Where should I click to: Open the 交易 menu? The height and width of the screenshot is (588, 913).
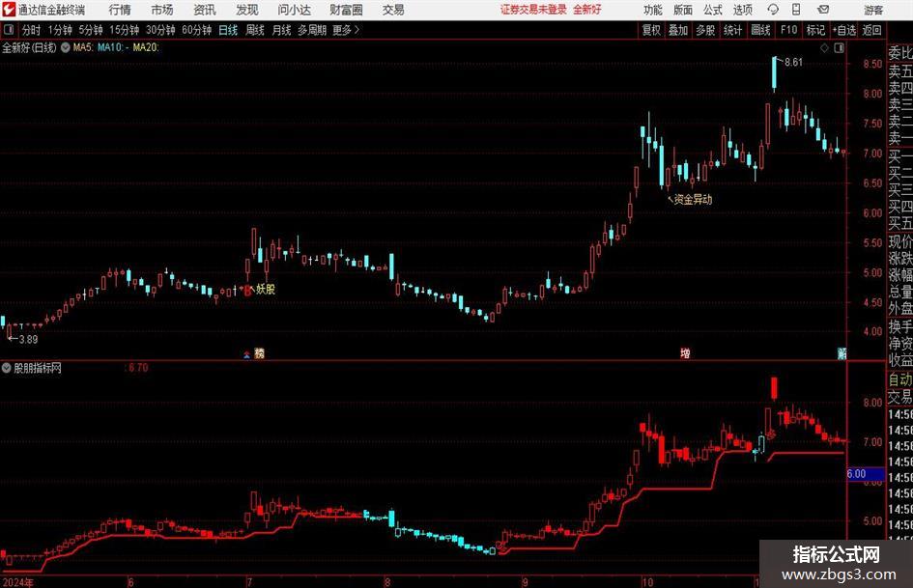click(x=393, y=10)
